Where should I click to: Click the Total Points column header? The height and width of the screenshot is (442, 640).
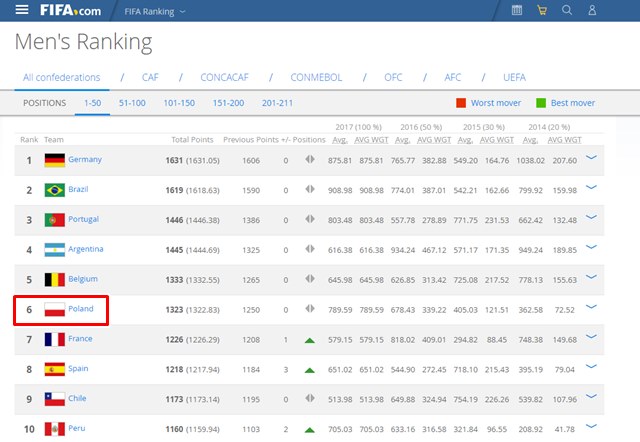pos(192,140)
